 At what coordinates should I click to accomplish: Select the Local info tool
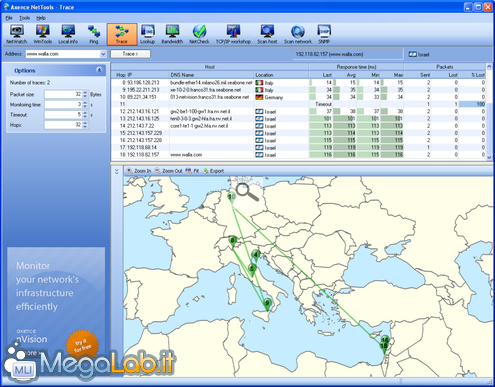[68, 34]
